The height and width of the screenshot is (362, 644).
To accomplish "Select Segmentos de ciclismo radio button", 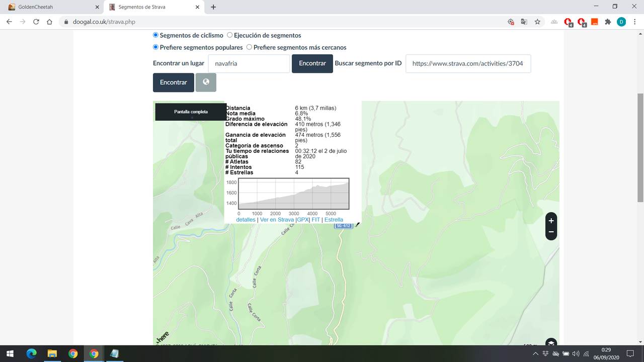I will pyautogui.click(x=155, y=35).
